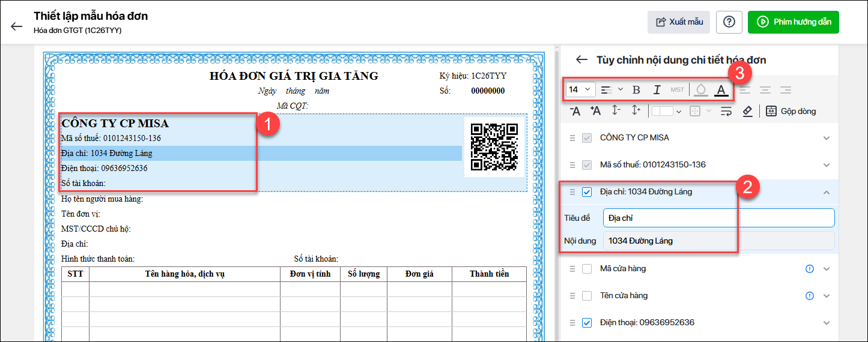This screenshot has width=868, height=342.
Task: Click the eraser clear formatting icon
Action: [x=747, y=111]
